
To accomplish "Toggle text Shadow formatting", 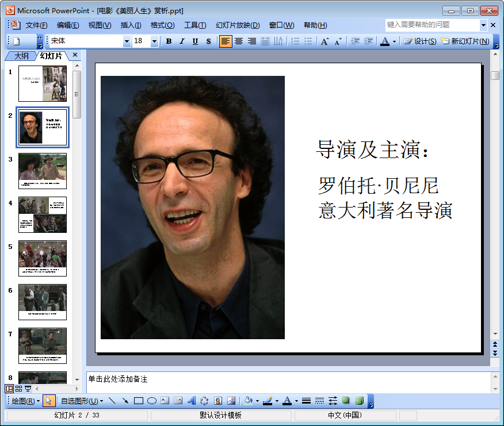I will (x=209, y=41).
